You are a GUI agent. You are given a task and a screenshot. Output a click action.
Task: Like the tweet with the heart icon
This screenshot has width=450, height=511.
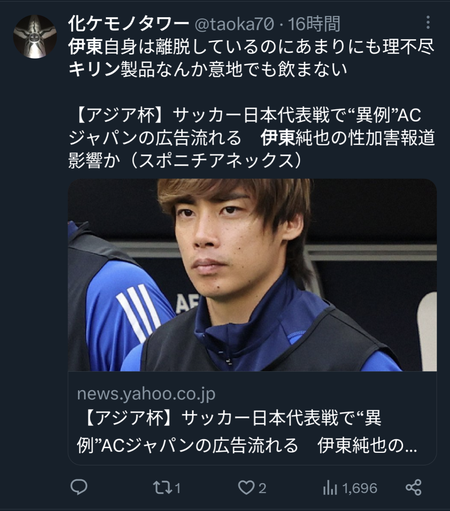coord(246,488)
